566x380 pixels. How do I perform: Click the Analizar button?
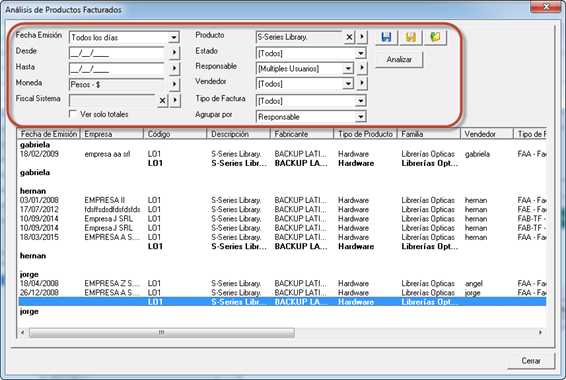coord(399,60)
